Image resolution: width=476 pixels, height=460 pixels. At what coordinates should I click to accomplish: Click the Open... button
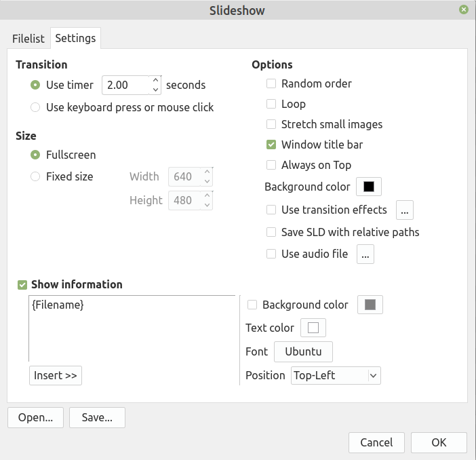pyautogui.click(x=36, y=418)
